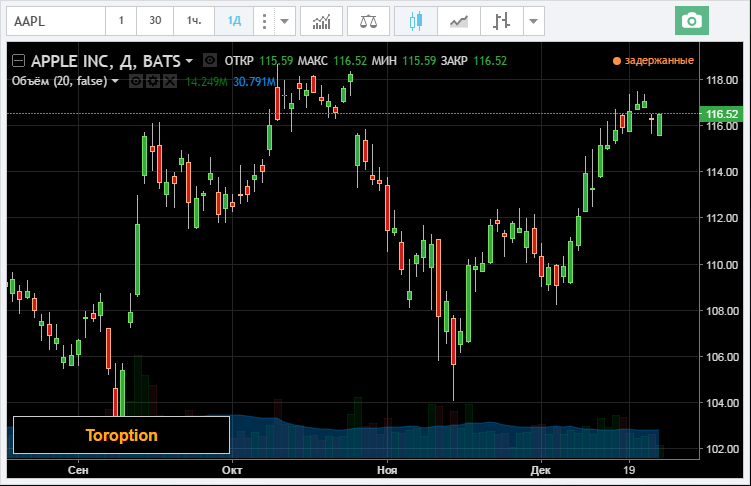
Task: Click the compare scales icon
Action: click(368, 21)
